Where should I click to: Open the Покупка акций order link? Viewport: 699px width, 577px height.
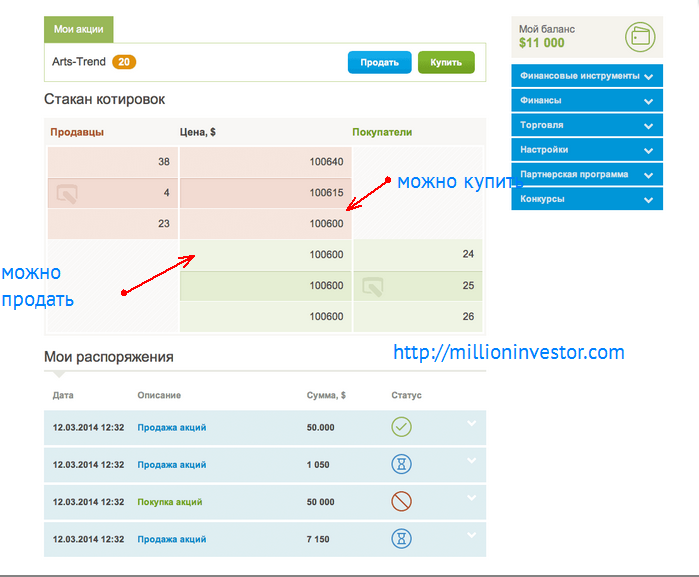(x=170, y=502)
